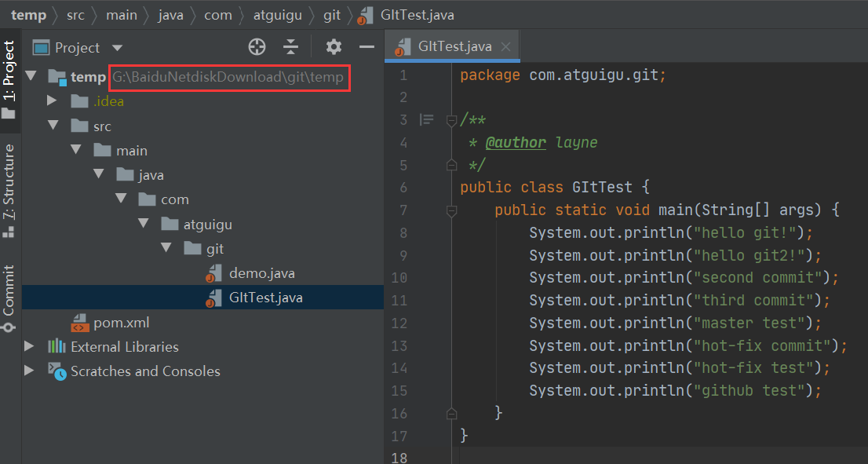Click the pom.xml Maven file icon

click(x=80, y=323)
